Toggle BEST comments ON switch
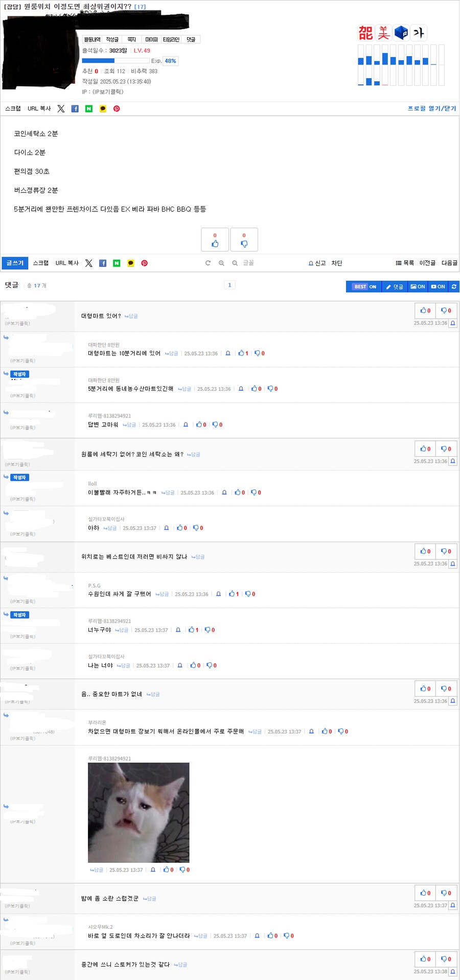The height and width of the screenshot is (980, 460). pyautogui.click(x=364, y=286)
